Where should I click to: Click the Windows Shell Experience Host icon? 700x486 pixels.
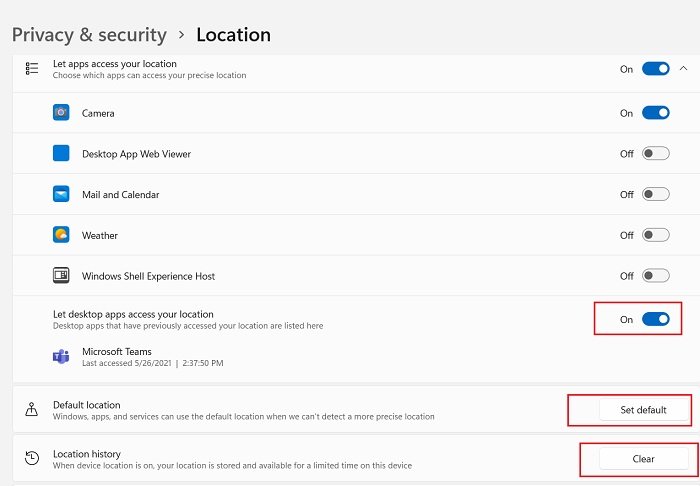coord(61,275)
